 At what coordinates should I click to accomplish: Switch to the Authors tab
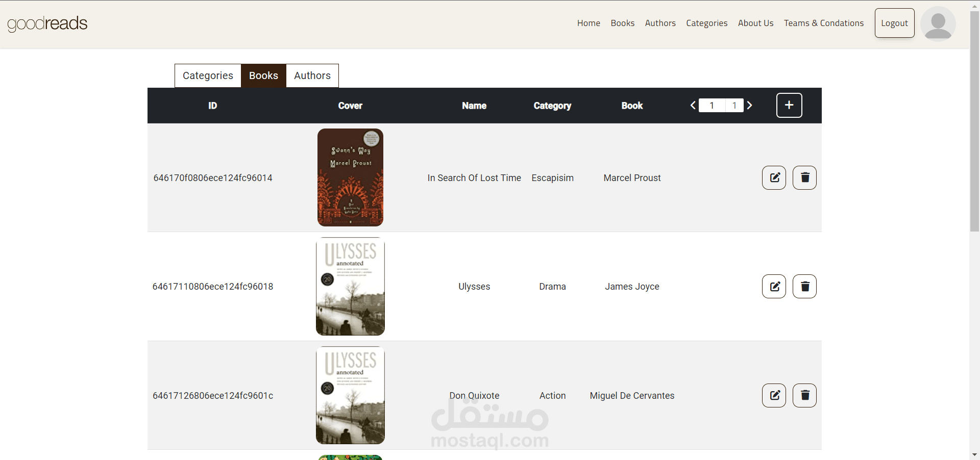312,75
